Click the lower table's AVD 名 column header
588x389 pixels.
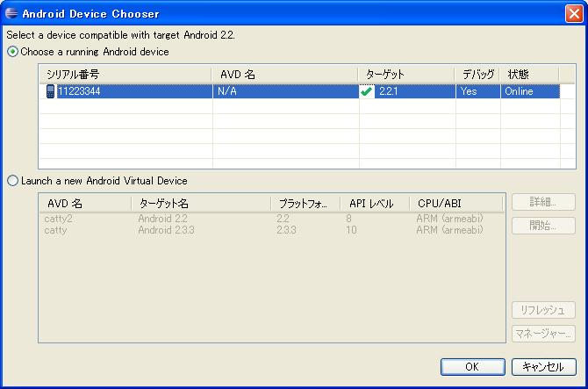click(85, 204)
